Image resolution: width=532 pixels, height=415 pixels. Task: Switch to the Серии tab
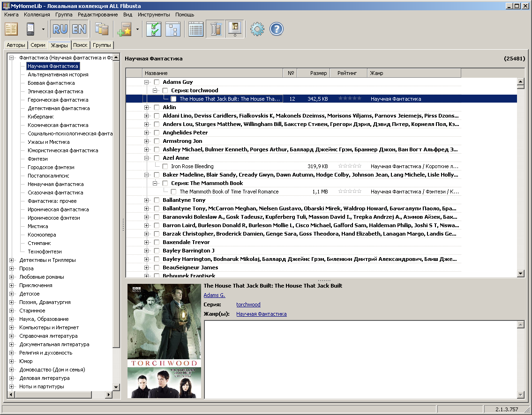coord(37,45)
